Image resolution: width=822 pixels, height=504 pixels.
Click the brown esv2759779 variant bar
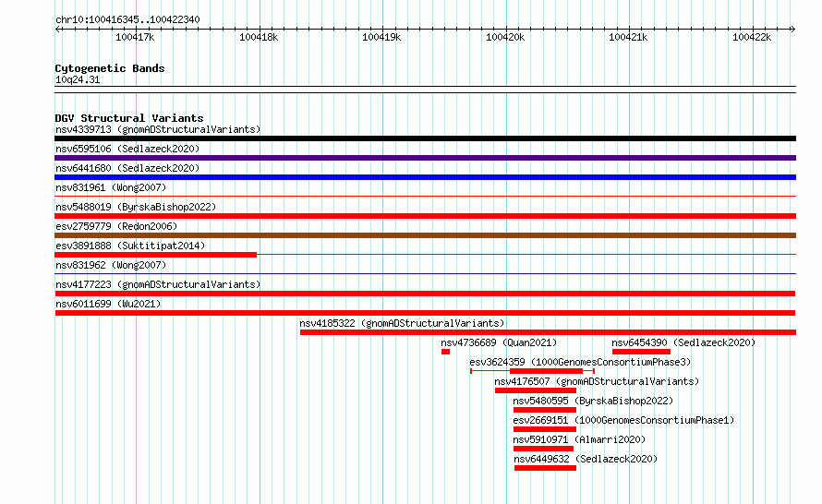tap(425, 235)
